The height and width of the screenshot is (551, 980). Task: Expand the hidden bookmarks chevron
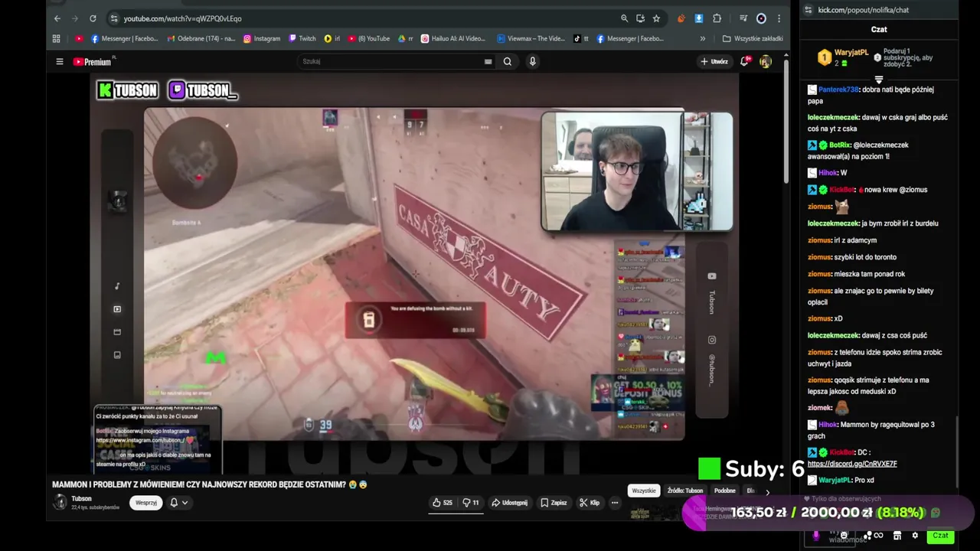click(703, 38)
